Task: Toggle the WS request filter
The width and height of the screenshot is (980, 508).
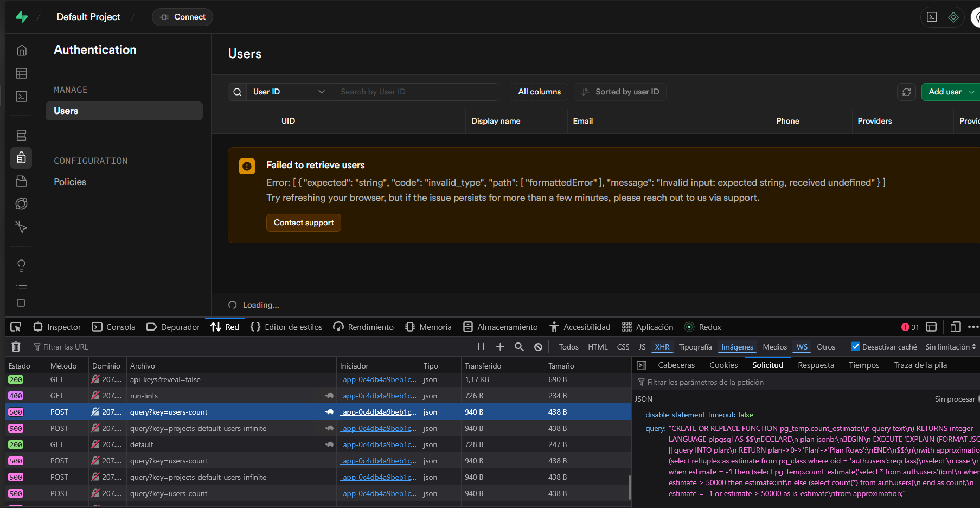Action: 802,347
